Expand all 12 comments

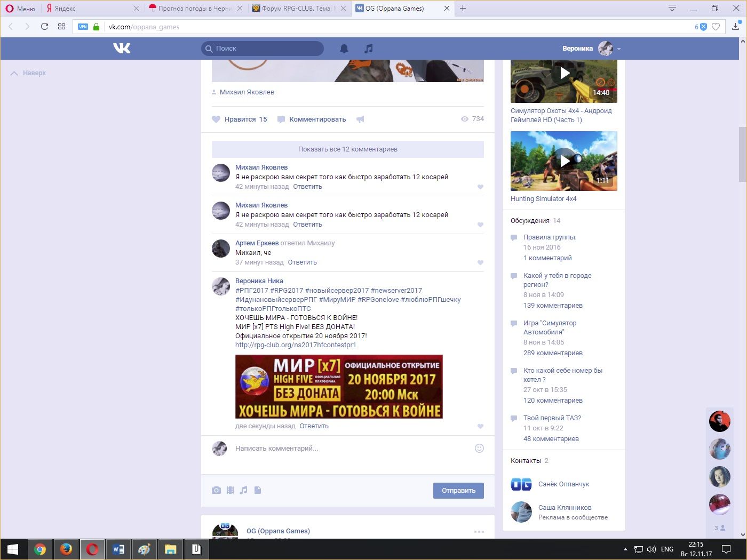(347, 149)
